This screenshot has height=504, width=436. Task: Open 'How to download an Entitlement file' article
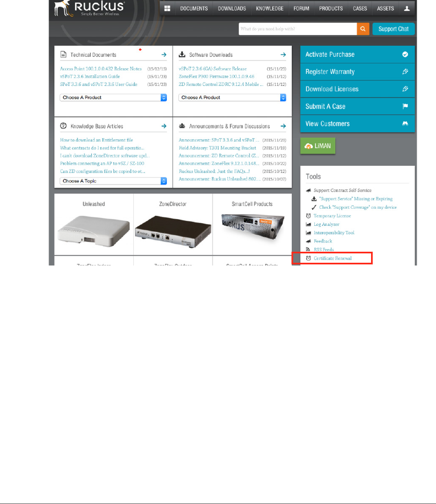pos(96,140)
